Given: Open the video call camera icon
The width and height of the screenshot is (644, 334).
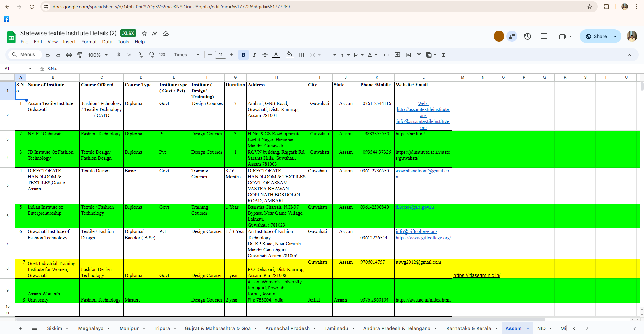Looking at the screenshot, I should click(x=562, y=36).
